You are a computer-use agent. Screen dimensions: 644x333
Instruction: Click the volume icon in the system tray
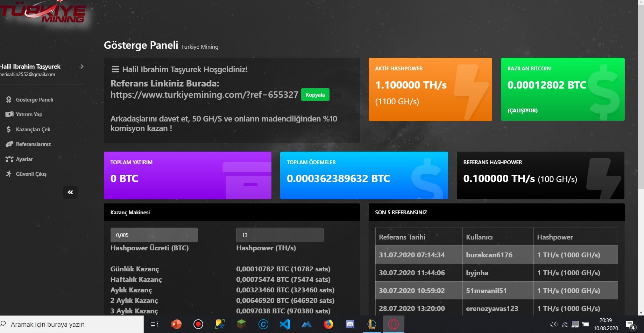point(553,324)
